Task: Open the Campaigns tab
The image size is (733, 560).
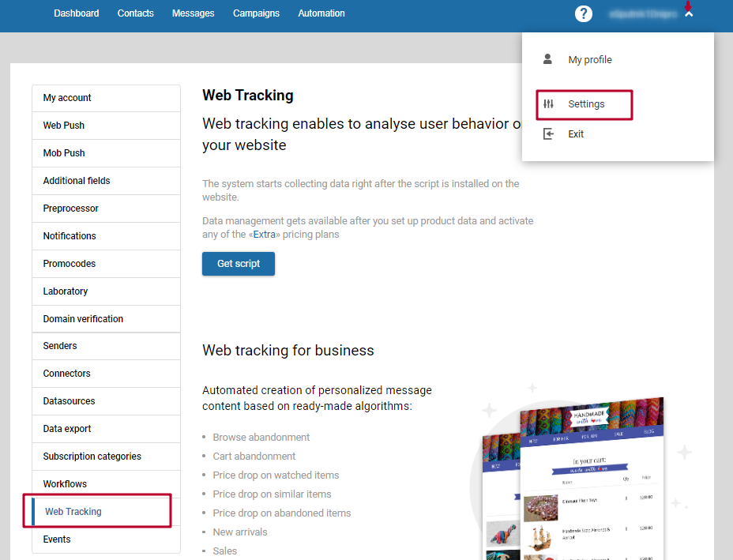Action: (x=256, y=13)
